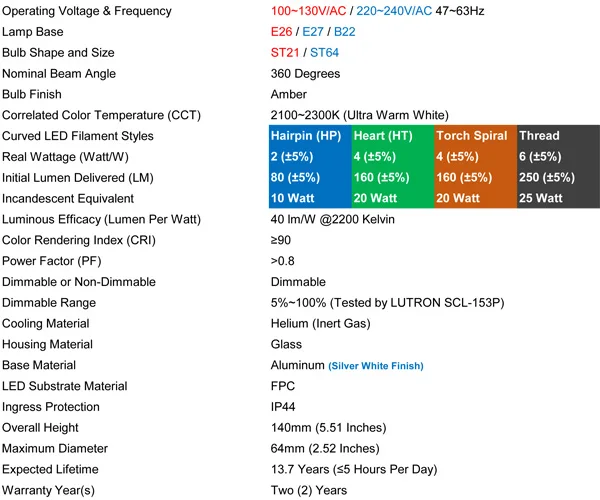
Task: Click Torch Spiral lumen '160 (±5%)' orange cell
Action: coord(476,177)
